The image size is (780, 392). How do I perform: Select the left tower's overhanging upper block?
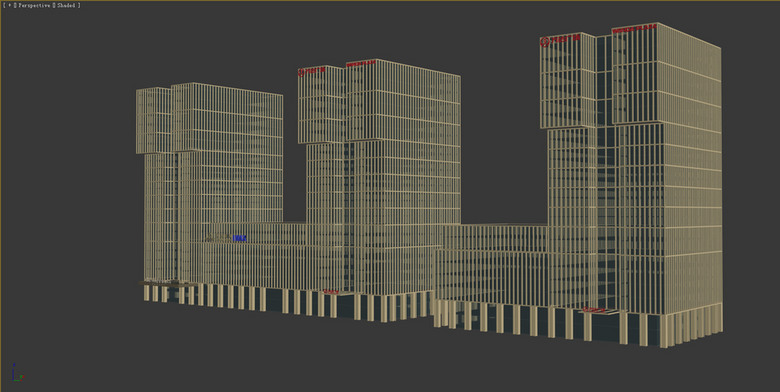point(209,118)
